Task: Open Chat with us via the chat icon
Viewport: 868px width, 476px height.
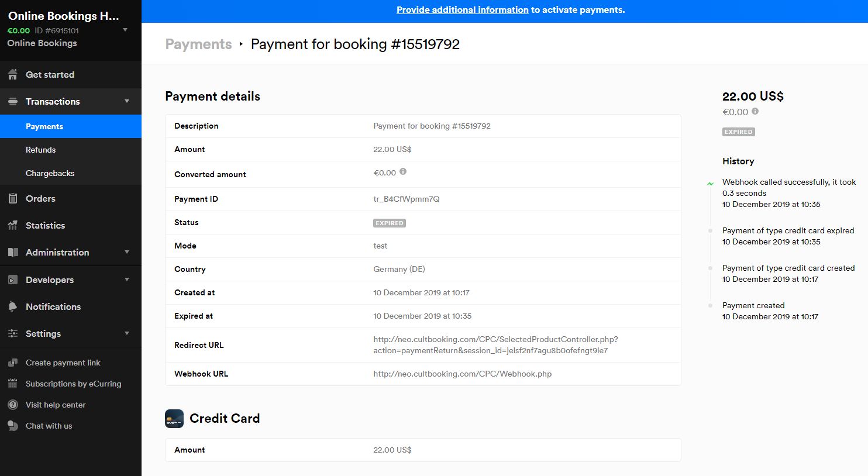Action: 13,426
